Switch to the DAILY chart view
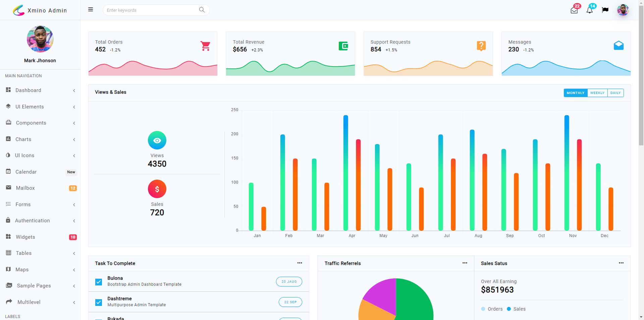 pyautogui.click(x=615, y=93)
